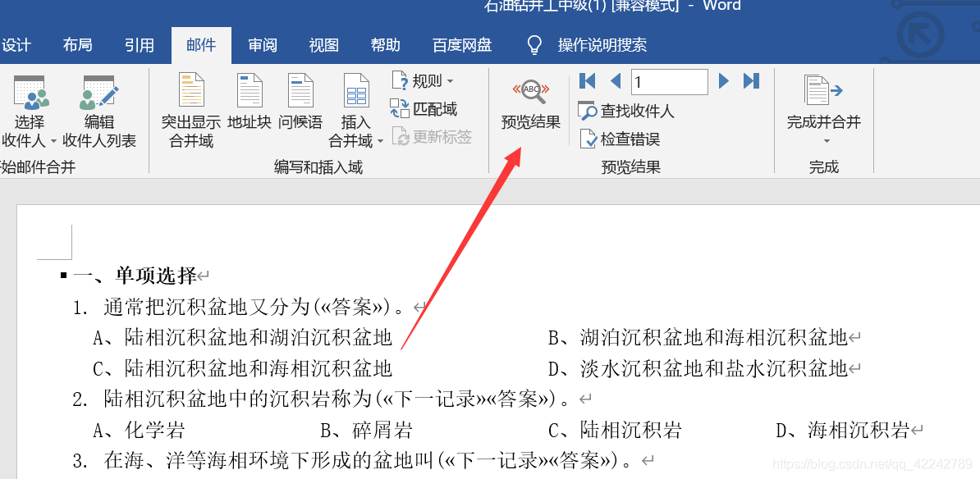Insert an 地址块 address block

point(249,90)
